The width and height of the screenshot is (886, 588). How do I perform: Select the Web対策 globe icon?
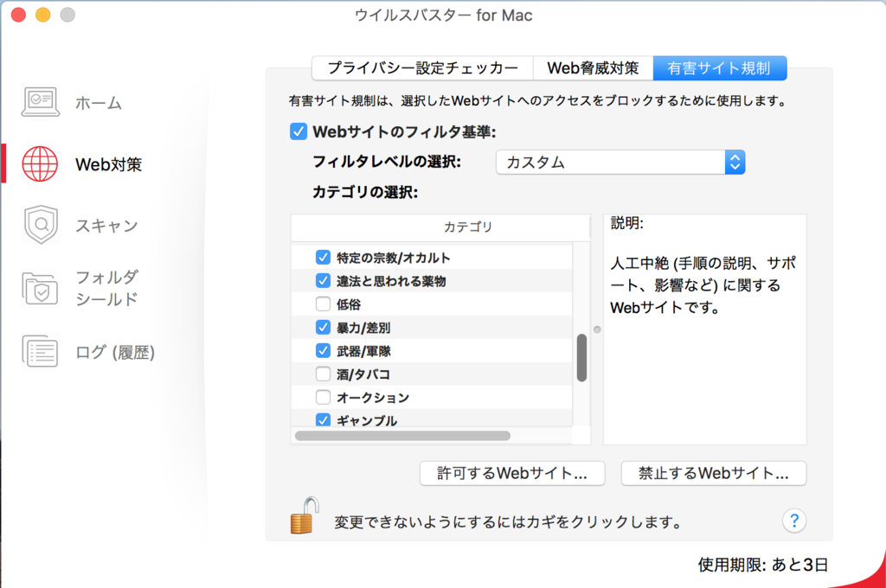40,163
